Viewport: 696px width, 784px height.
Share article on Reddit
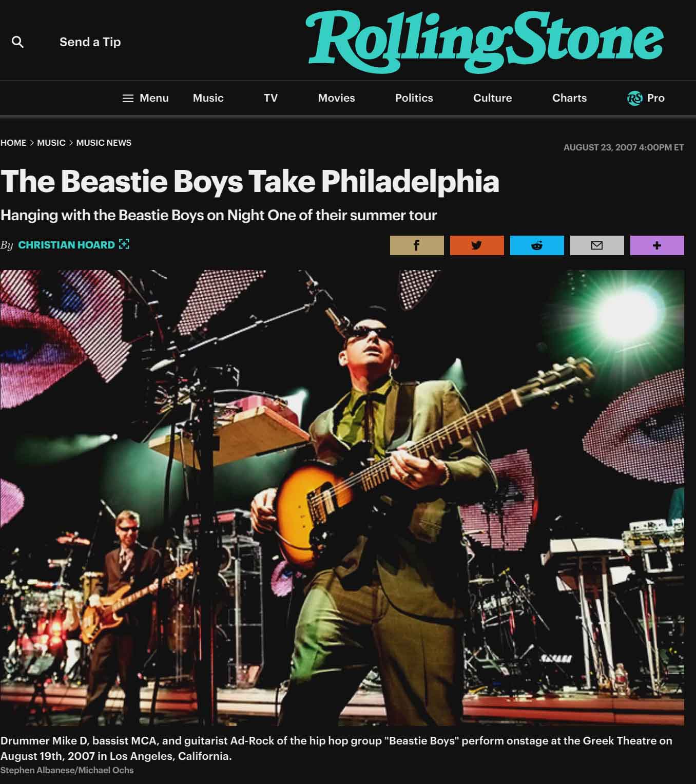537,245
